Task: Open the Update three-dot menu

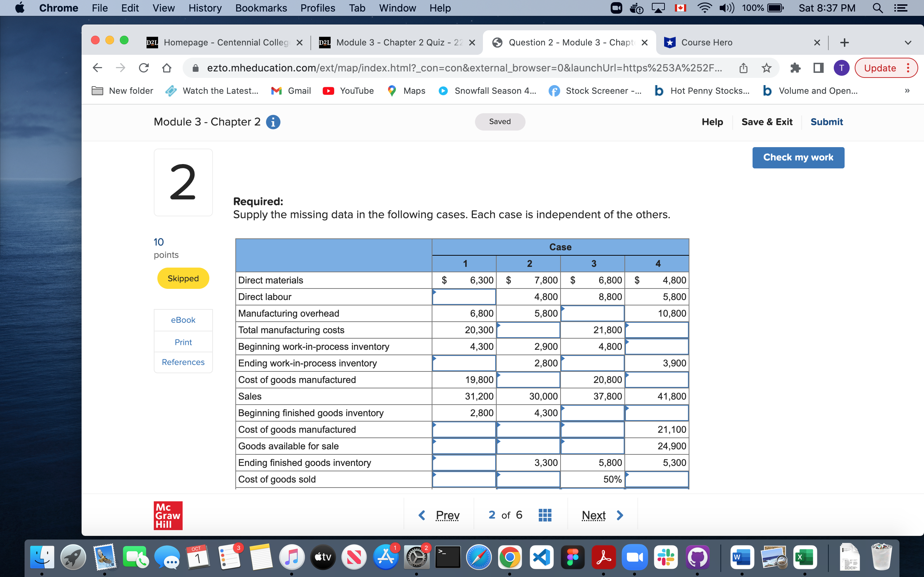Action: pos(908,68)
